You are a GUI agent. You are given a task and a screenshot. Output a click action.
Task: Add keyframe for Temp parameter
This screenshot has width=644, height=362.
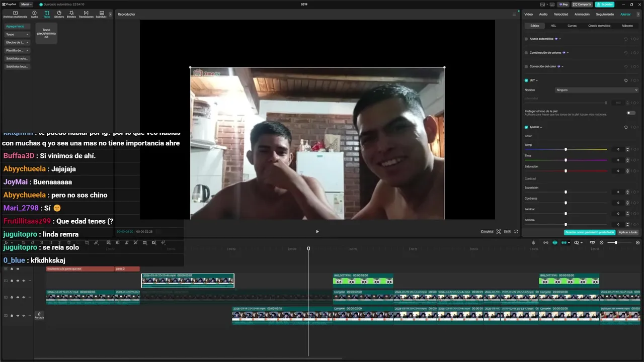(x=635, y=149)
